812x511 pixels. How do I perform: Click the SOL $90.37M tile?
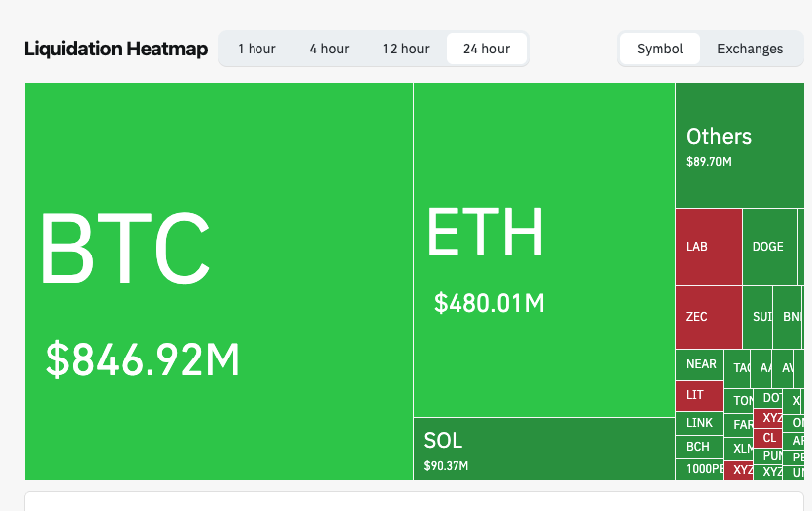pos(545,449)
